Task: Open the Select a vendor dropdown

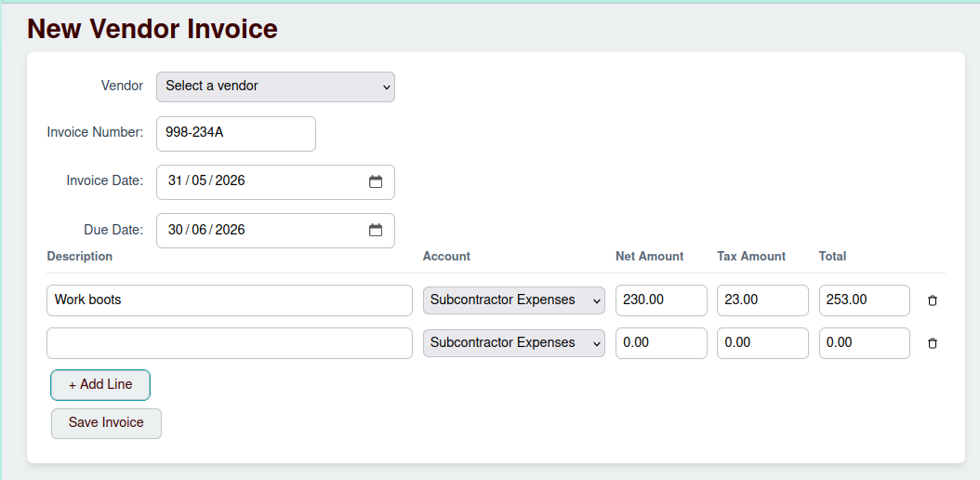Action: coord(275,87)
